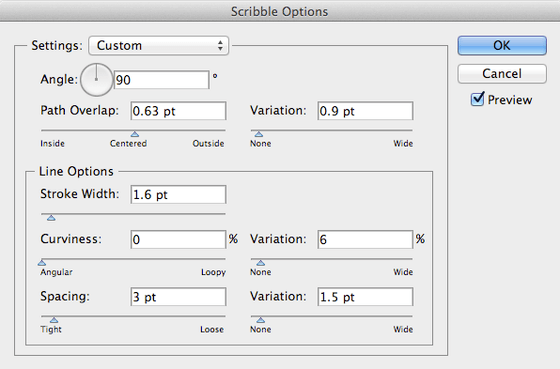The width and height of the screenshot is (560, 369).
Task: Select the Spacing Variation field
Action: point(365,297)
